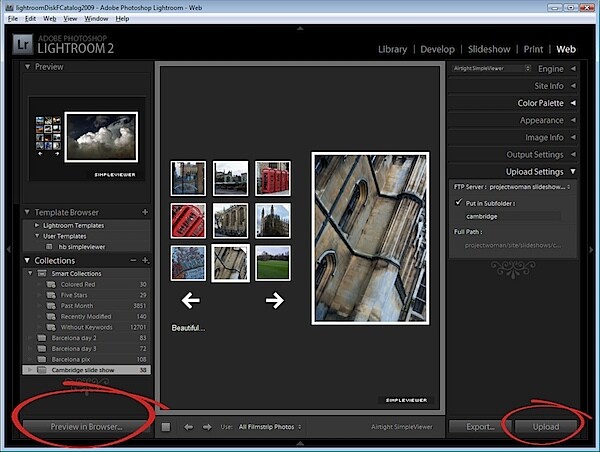Viewport: 600px width, 452px height.
Task: Switch to the Develop module
Action: click(x=437, y=49)
